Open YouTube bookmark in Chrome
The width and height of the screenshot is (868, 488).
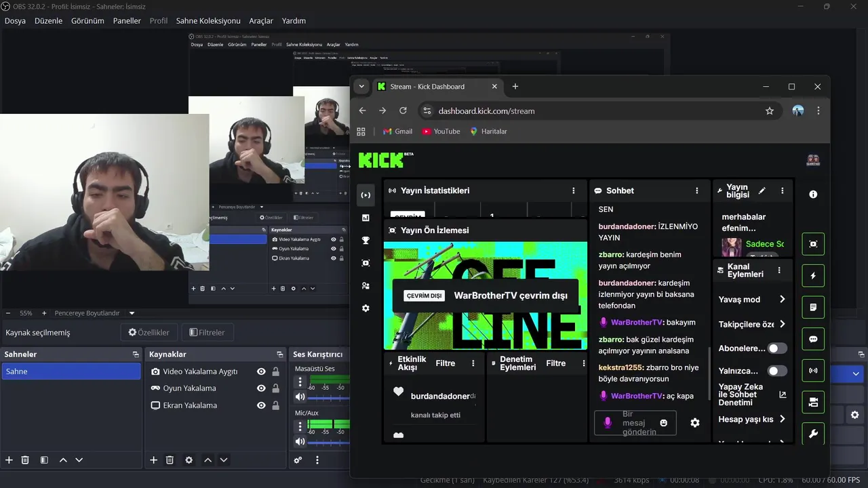click(441, 131)
